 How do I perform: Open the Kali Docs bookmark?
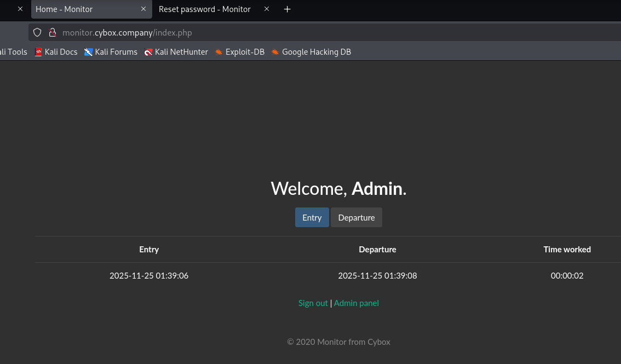56,52
